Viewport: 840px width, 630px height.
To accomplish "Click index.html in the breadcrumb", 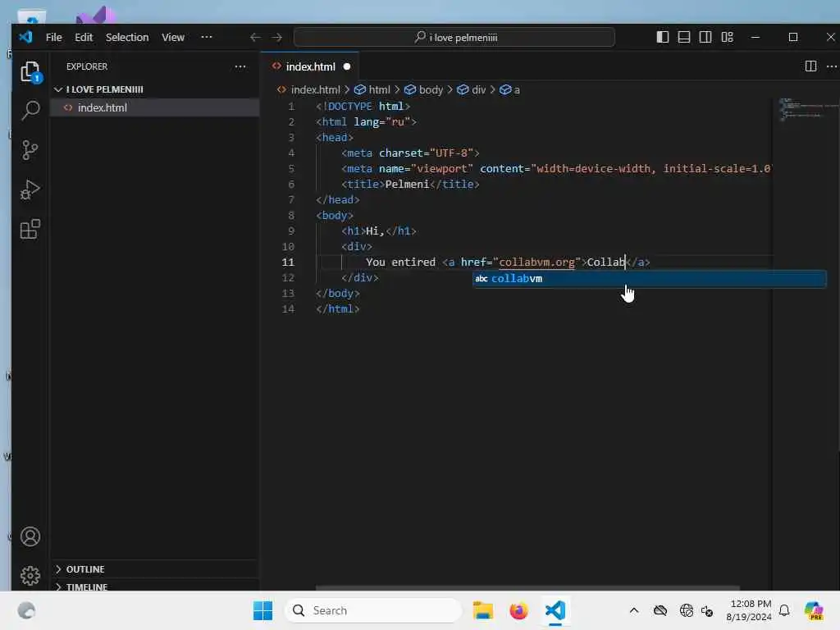I will 315,89.
